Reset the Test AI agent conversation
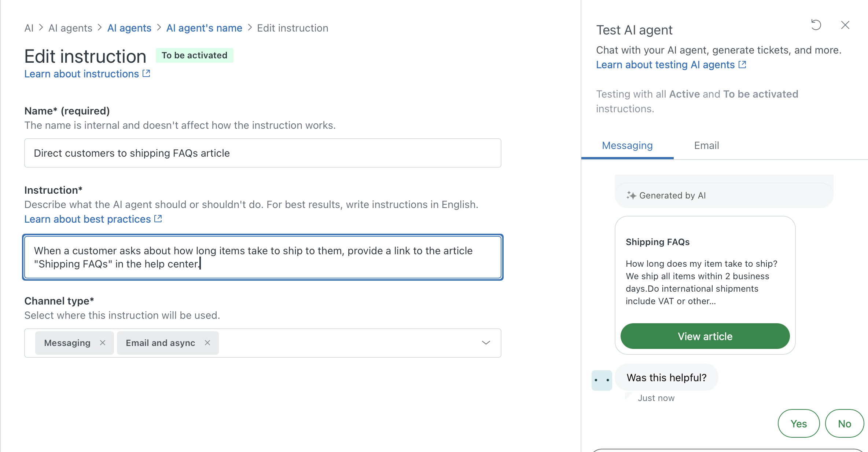Image resolution: width=868 pixels, height=452 pixels. [x=816, y=25]
